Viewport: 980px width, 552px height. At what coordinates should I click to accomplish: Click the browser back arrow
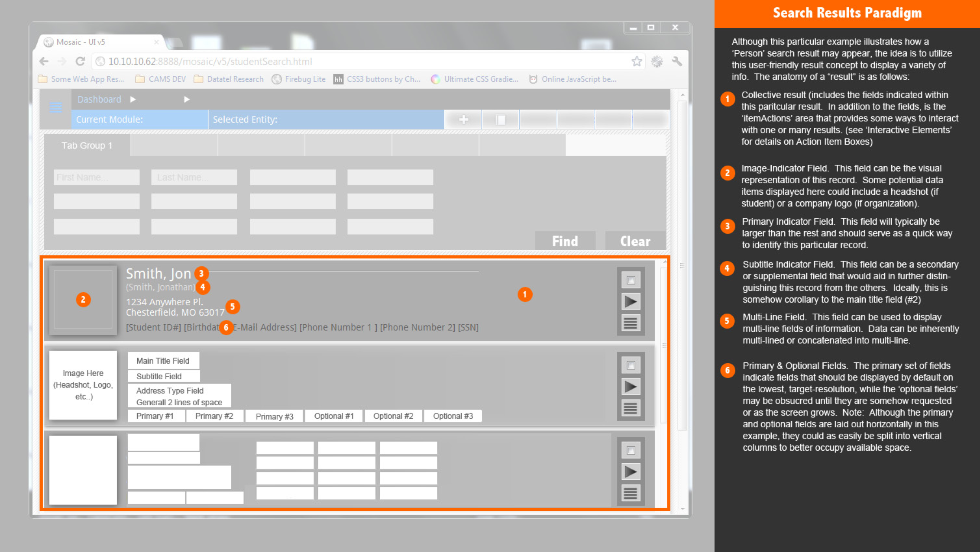pos(44,61)
